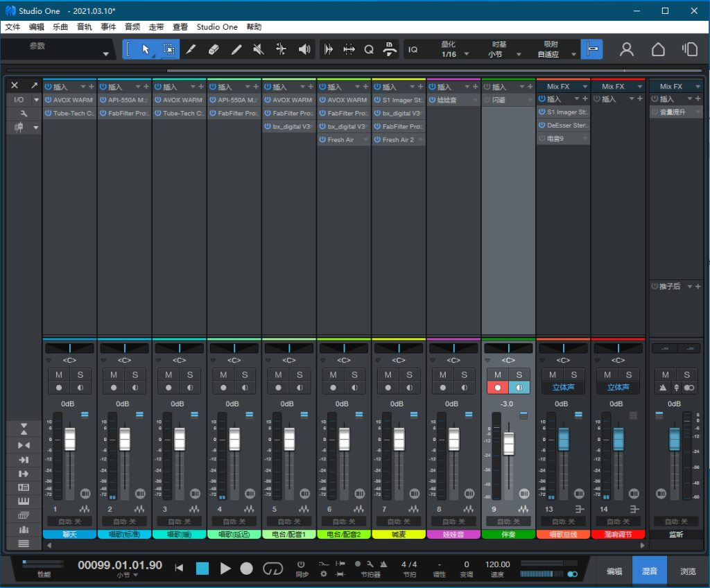Toggle power for AVOX WARM insert on channel 1
The width and height of the screenshot is (710, 588).
tap(49, 100)
